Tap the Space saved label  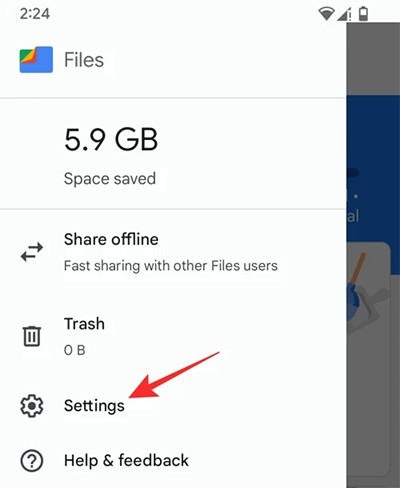110,179
